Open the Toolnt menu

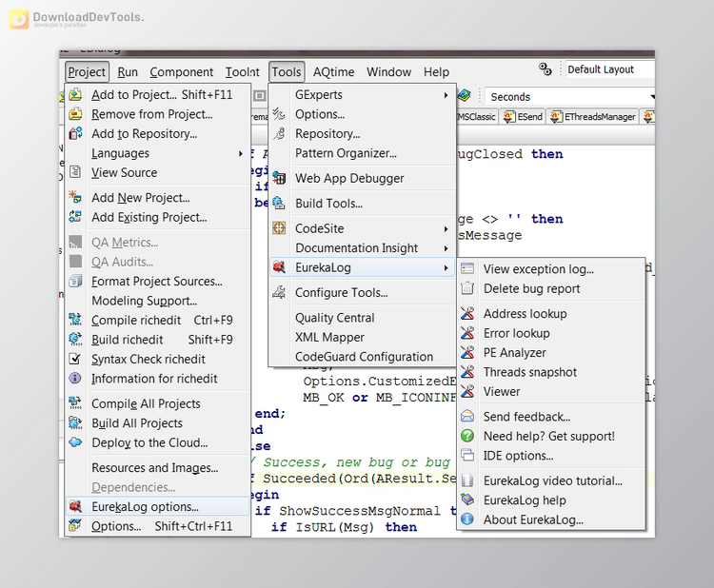pos(242,72)
